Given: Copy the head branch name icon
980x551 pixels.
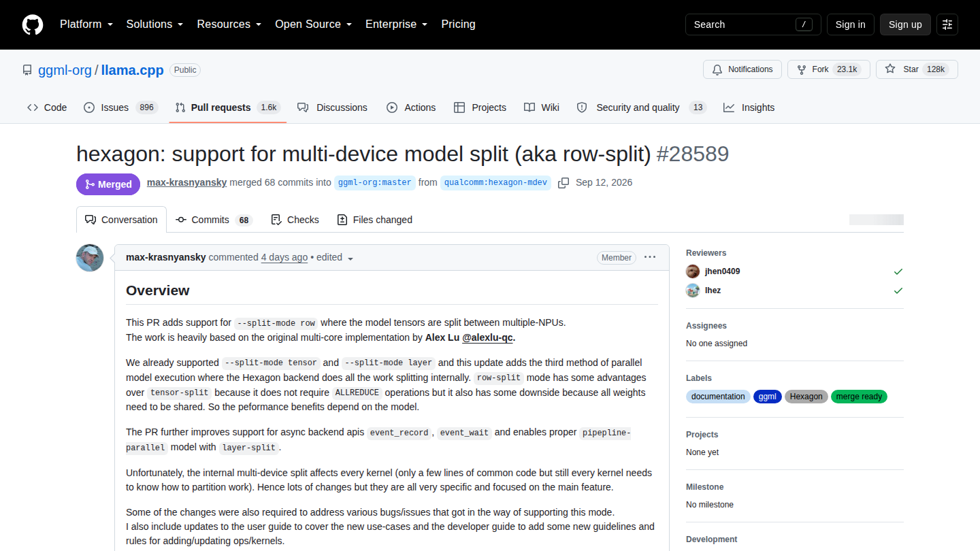Looking at the screenshot, I should click(563, 183).
